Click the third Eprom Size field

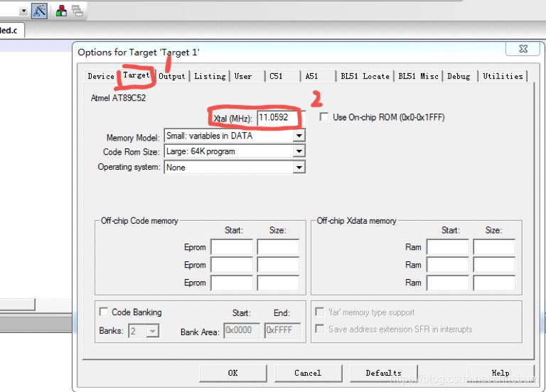[x=278, y=283]
